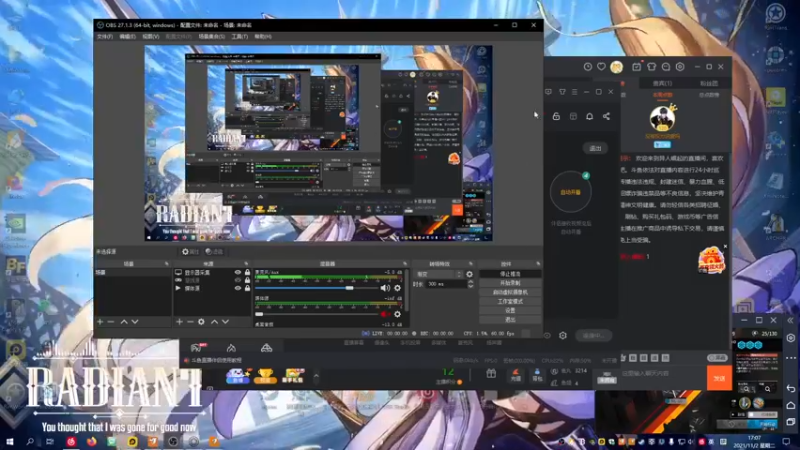The image size is (800, 450).
Task: Select the 显示器采集 source row
Action: click(212, 272)
